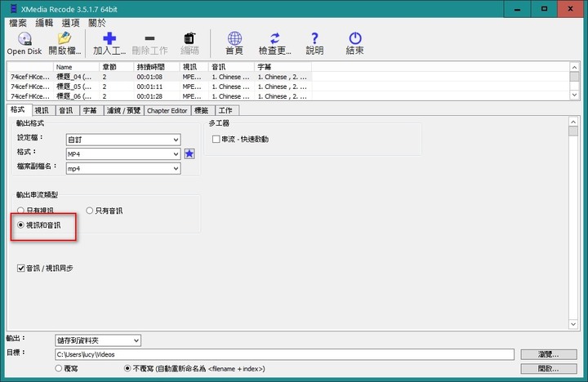The image size is (588, 382).
Task: Click the 視訊 column header in the list
Action: tap(194, 67)
